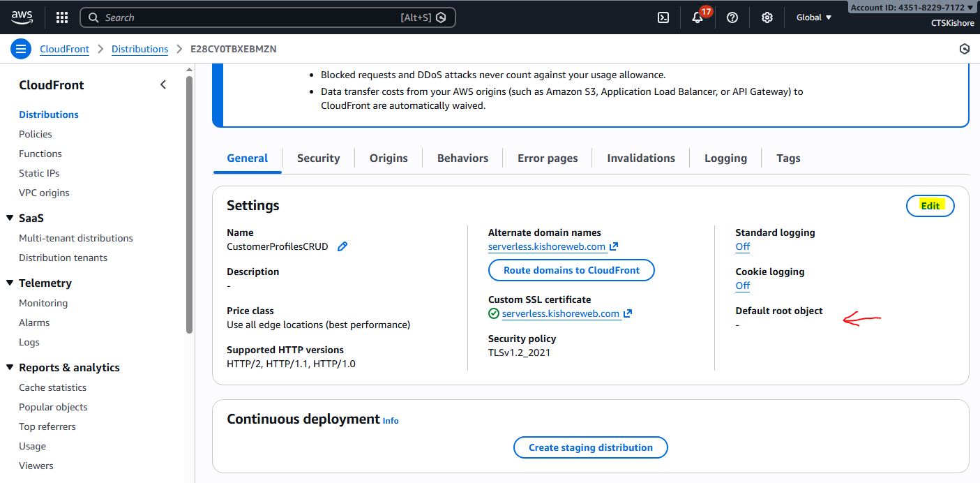980x483 pixels.
Task: Go to Distributions in the breadcrumb
Action: [140, 49]
